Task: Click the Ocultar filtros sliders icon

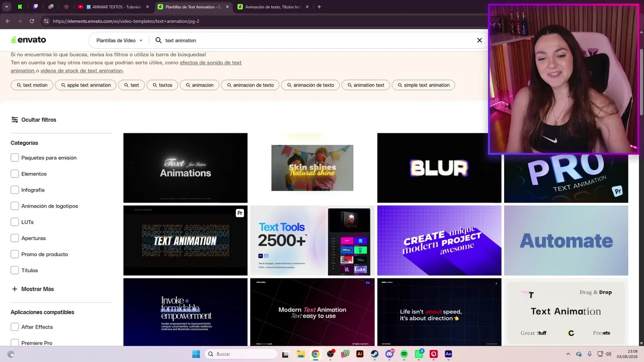Action: pos(15,120)
